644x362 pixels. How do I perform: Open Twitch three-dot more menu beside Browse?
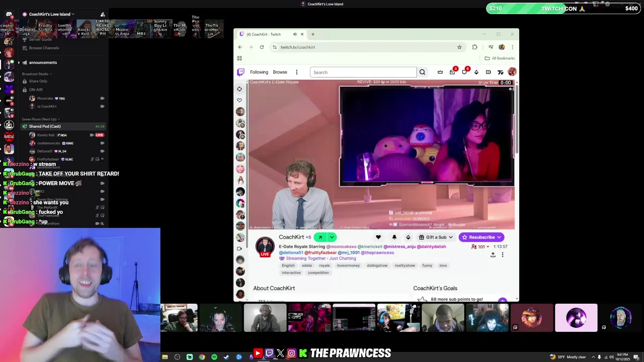pos(296,72)
